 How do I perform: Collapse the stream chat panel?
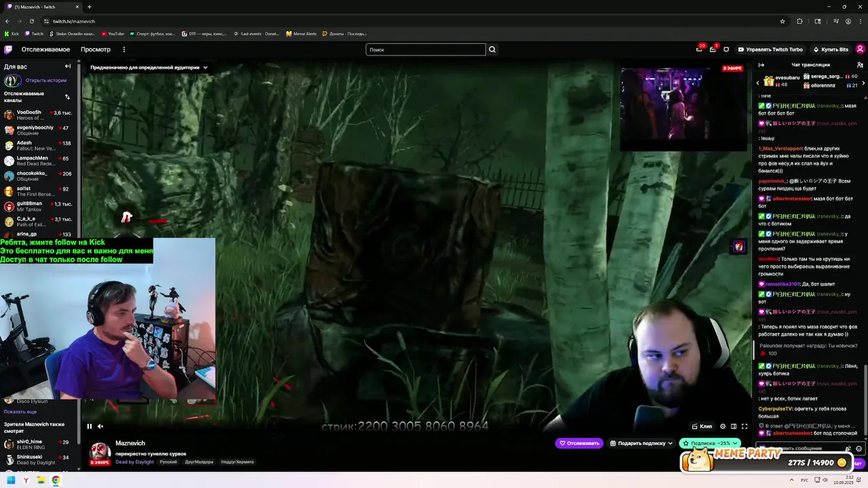tap(761, 65)
